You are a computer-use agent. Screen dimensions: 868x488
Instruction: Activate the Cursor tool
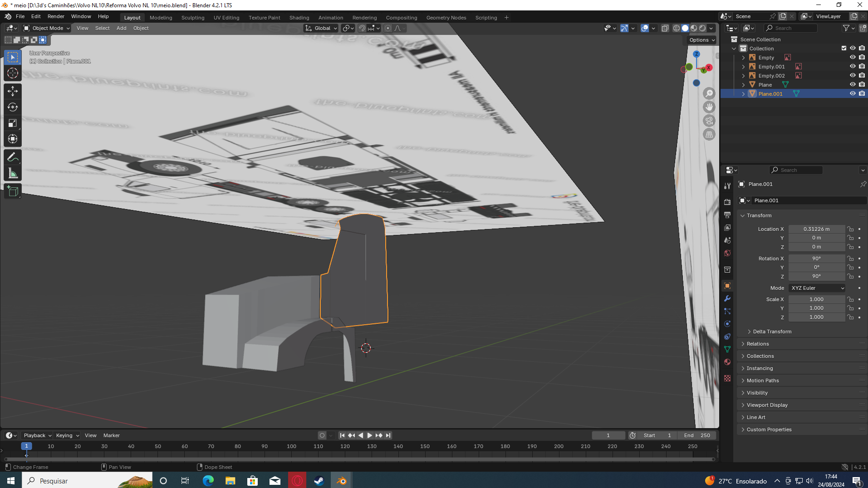click(x=13, y=73)
